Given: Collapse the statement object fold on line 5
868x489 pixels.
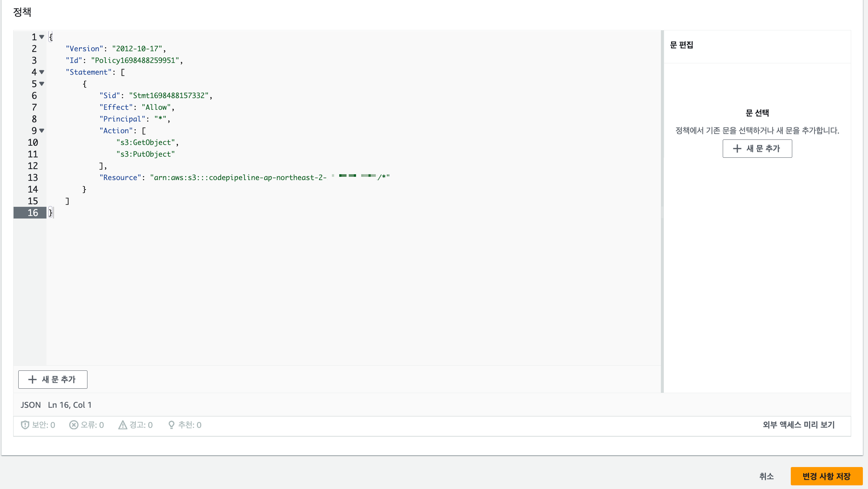Looking at the screenshot, I should [x=42, y=84].
